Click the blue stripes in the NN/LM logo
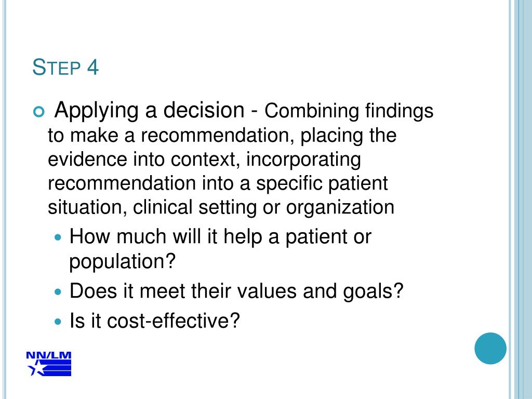The height and width of the screenshot is (399, 532). [x=57, y=368]
